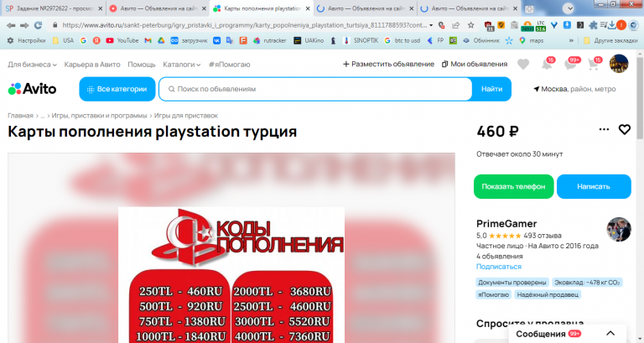Open the rutracker bookmark
The width and height of the screenshot is (644, 343).
(269, 40)
